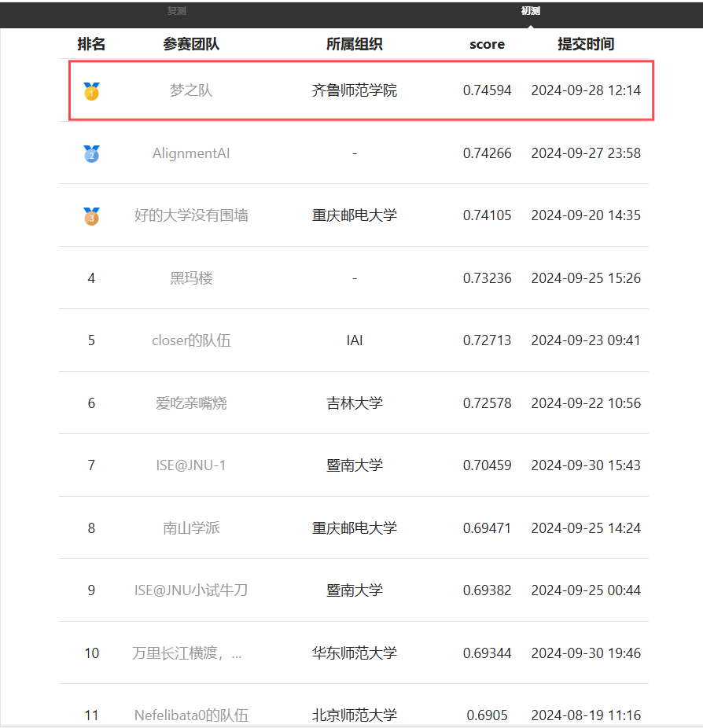703x728 pixels.
Task: Open closer的队伍 team page
Action: (191, 340)
